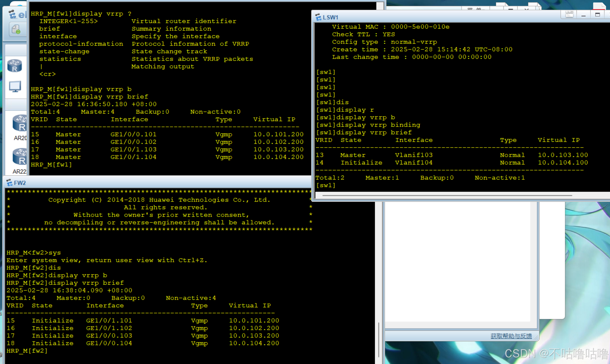Minimize the LSW1 console window
The height and width of the screenshot is (364, 610).
583,15
